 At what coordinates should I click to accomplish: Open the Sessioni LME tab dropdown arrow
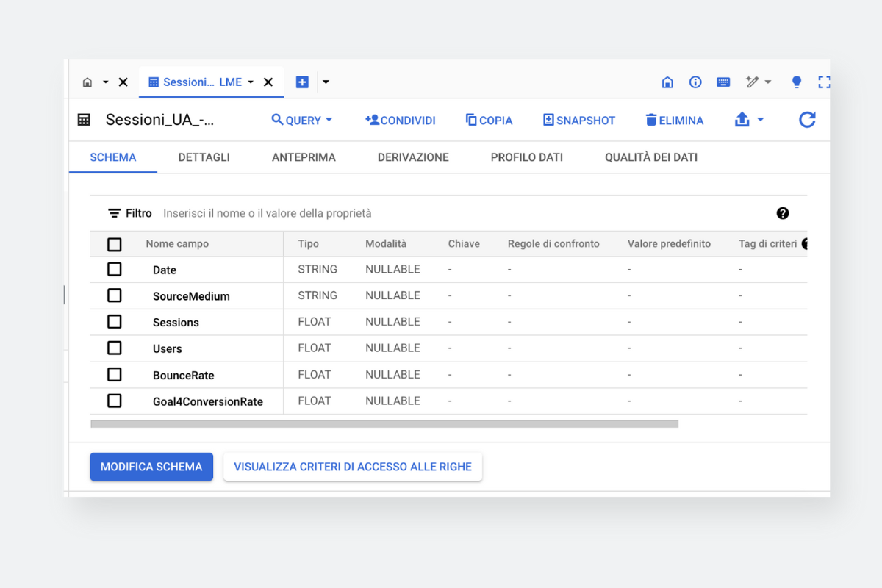tap(251, 82)
